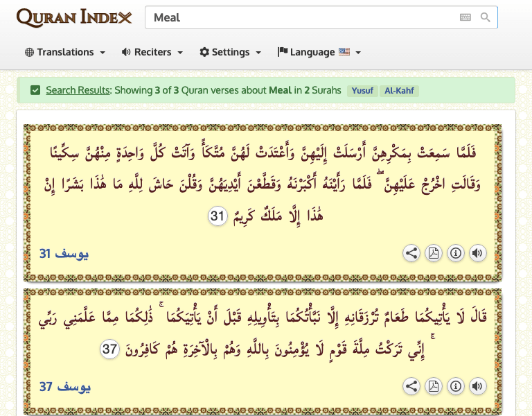Viewport: 532px width, 416px height.
Task: Click the search magnifier icon
Action: (486, 17)
